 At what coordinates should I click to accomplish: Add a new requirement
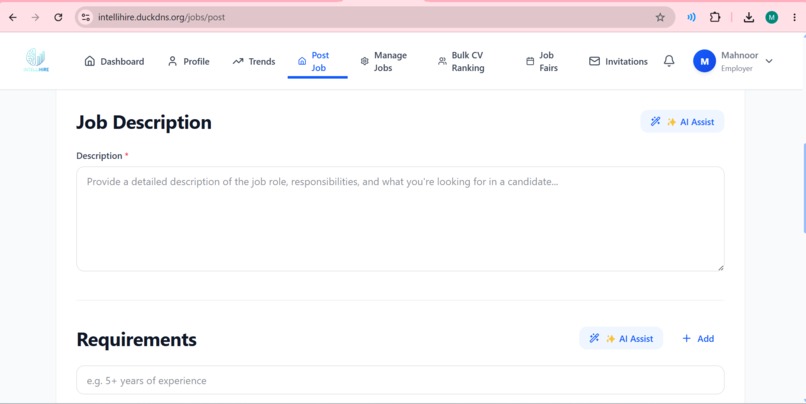point(698,339)
